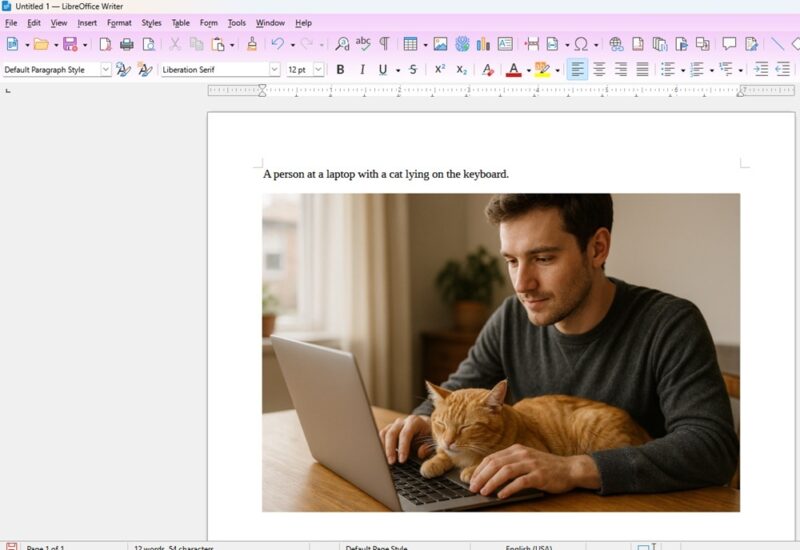The width and height of the screenshot is (800, 550).
Task: Click Update Selected Style icon
Action: pyautogui.click(x=122, y=70)
